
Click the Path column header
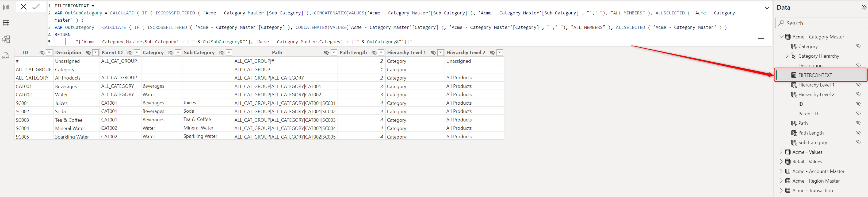277,53
